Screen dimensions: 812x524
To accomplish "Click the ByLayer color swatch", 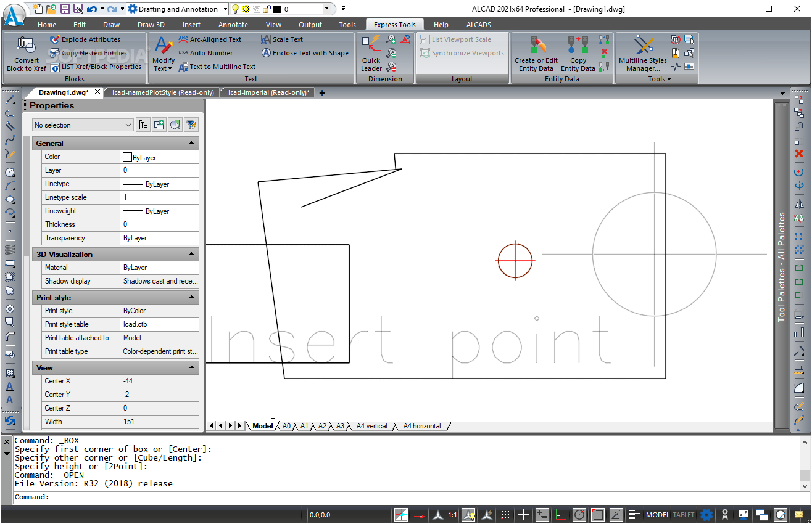I will (x=128, y=157).
